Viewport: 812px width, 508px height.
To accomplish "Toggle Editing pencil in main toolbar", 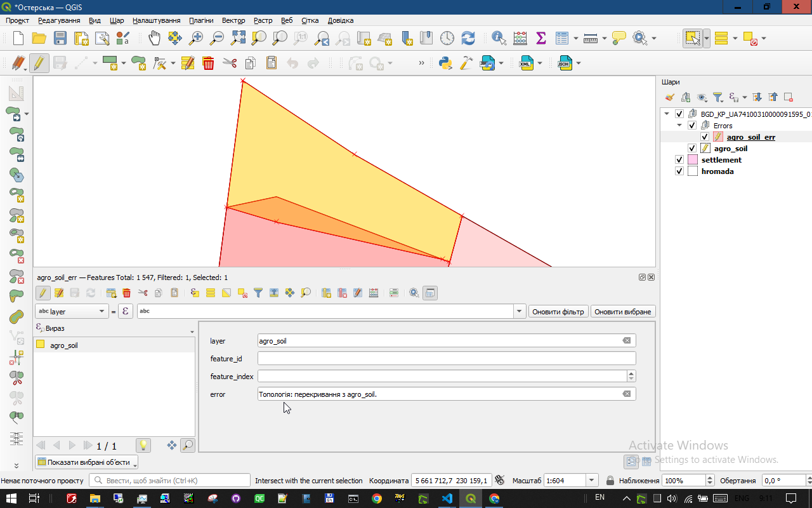I will 39,63.
